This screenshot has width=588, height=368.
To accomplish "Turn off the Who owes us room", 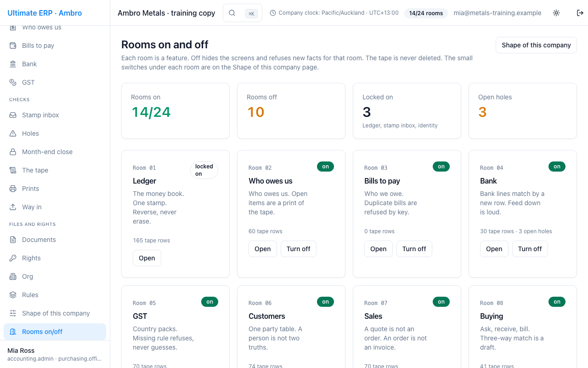I will click(x=299, y=249).
